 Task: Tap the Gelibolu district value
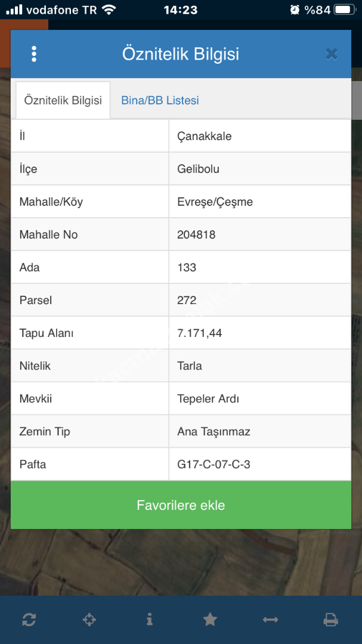point(199,169)
